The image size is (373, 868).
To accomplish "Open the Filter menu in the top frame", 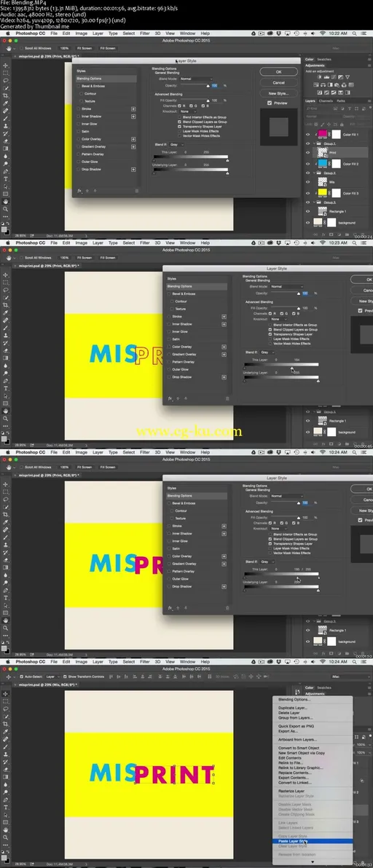I will [144, 33].
